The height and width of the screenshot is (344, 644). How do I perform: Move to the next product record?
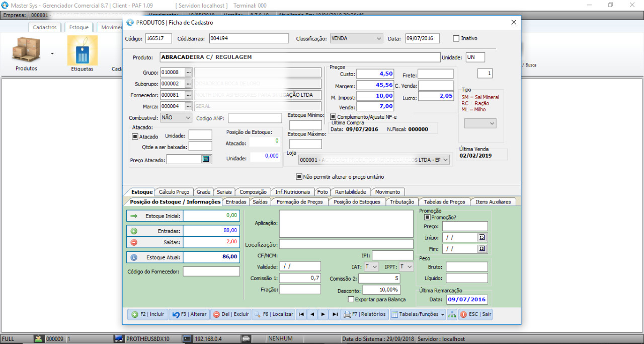324,314
